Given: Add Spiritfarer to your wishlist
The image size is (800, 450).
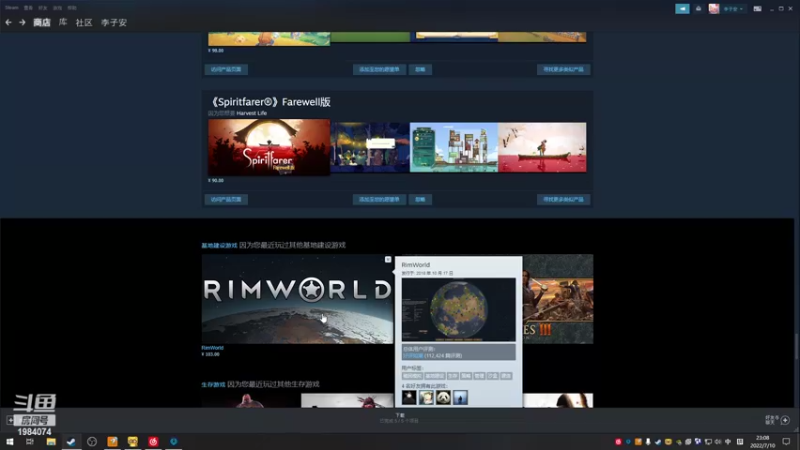Looking at the screenshot, I should click(379, 199).
